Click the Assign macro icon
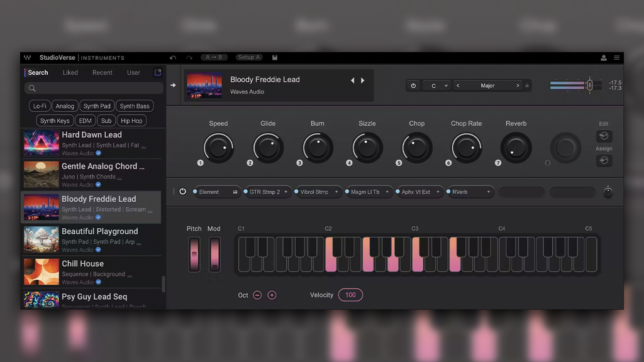 pos(604,160)
